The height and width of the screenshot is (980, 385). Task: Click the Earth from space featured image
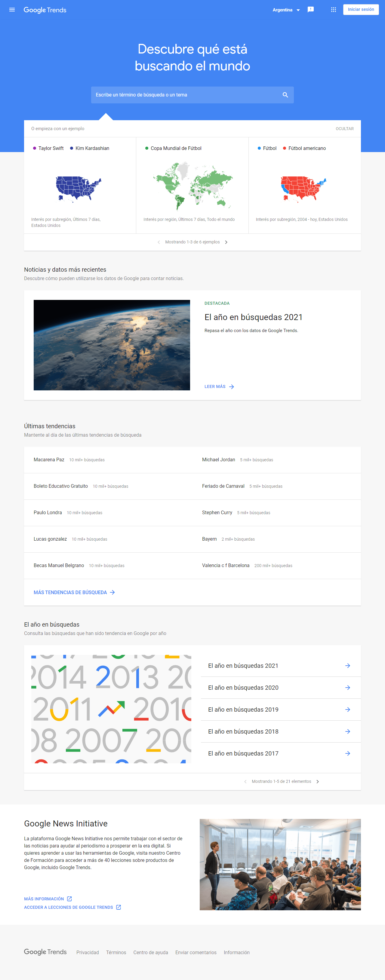click(x=112, y=345)
